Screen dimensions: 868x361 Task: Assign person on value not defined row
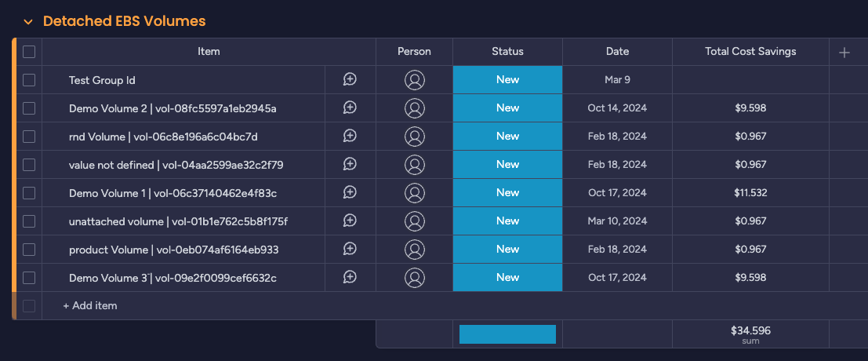click(x=415, y=165)
